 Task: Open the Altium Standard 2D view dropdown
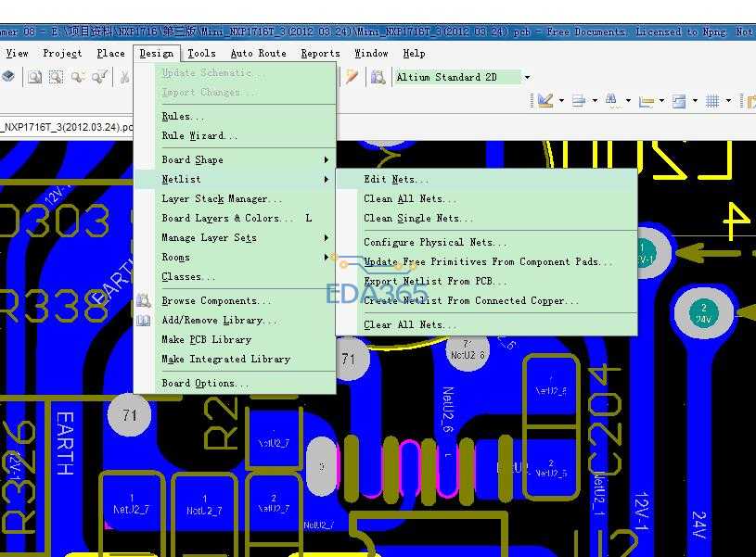point(528,77)
